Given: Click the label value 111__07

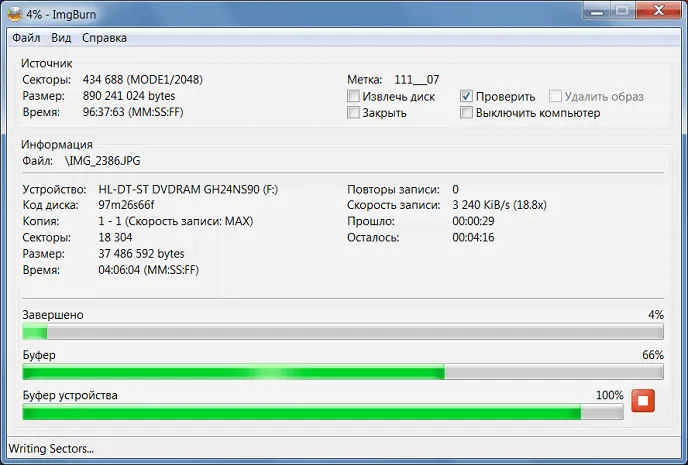Looking at the screenshot, I should [x=416, y=79].
